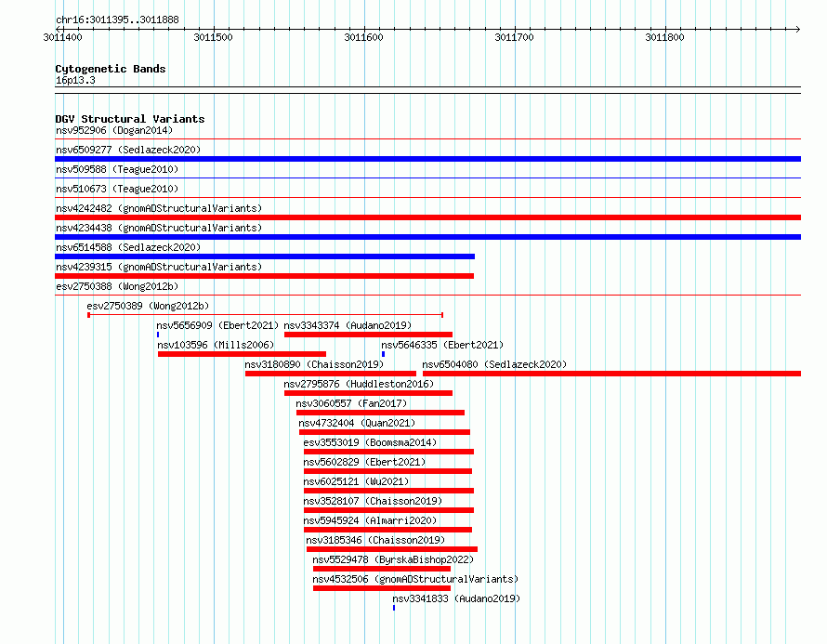Click the small blue mark under nsv5646335
The image size is (827, 644).
pyautogui.click(x=384, y=354)
